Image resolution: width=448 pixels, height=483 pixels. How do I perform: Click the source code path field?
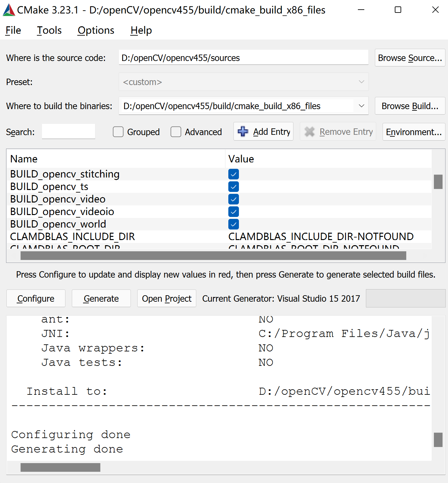[x=243, y=58]
